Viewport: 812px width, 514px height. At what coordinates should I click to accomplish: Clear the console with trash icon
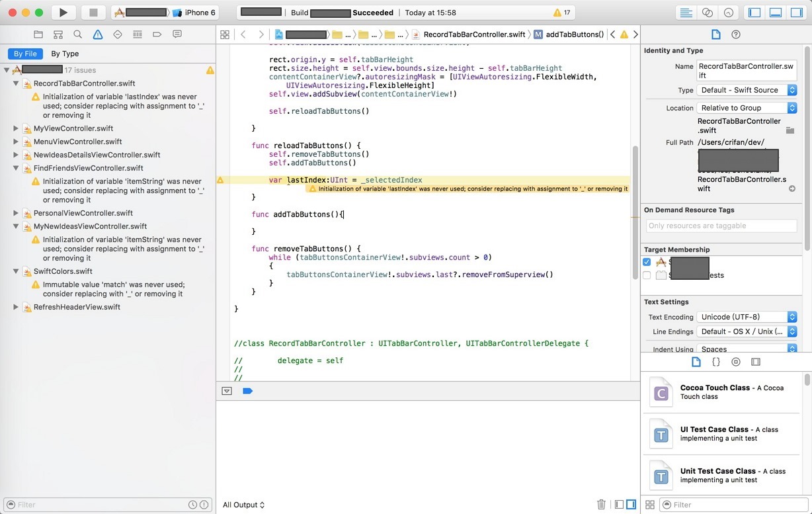[601, 505]
